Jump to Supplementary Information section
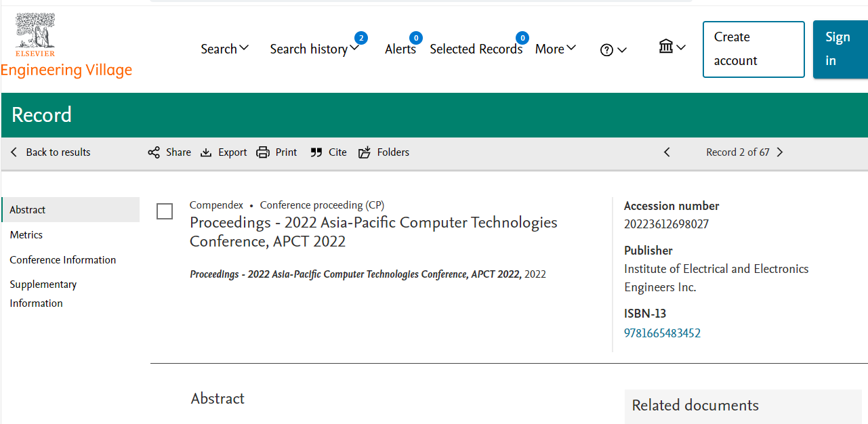The height and width of the screenshot is (424, 868). coord(43,294)
